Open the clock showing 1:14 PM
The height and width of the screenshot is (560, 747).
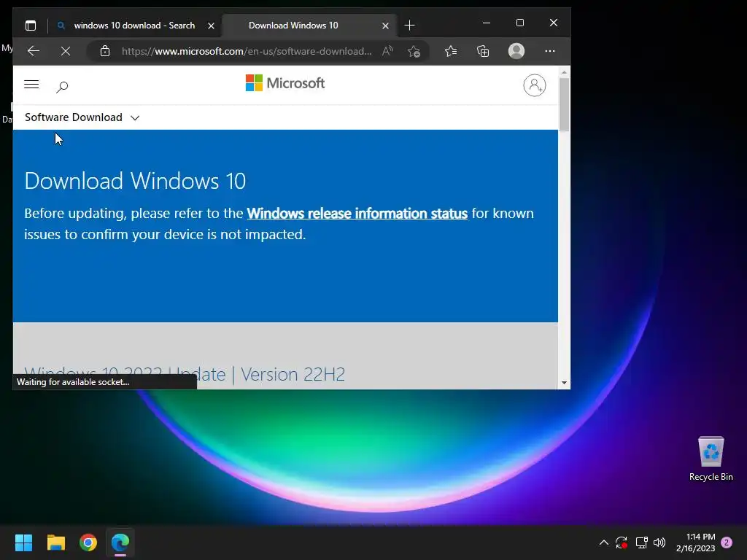695,542
